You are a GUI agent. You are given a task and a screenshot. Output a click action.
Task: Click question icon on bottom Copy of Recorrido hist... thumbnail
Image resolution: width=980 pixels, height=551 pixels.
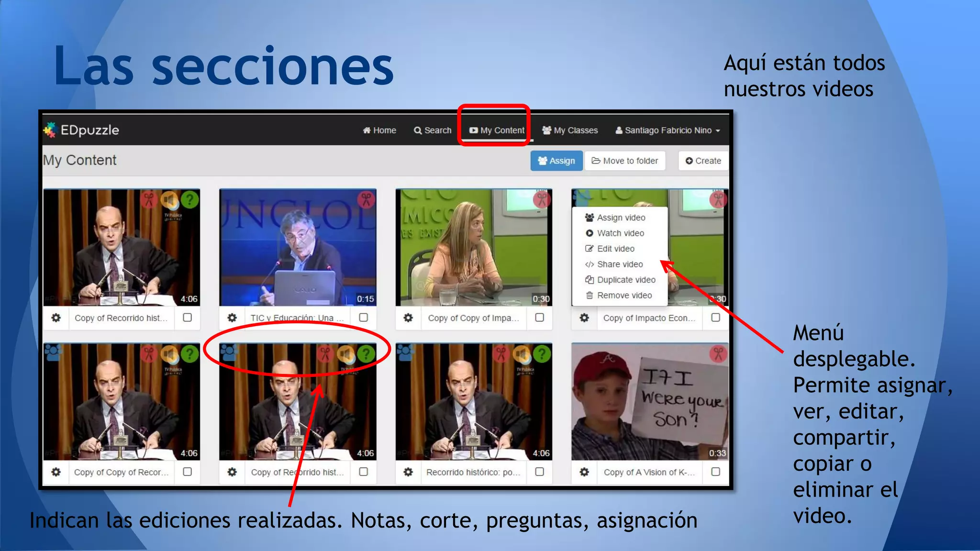click(367, 354)
